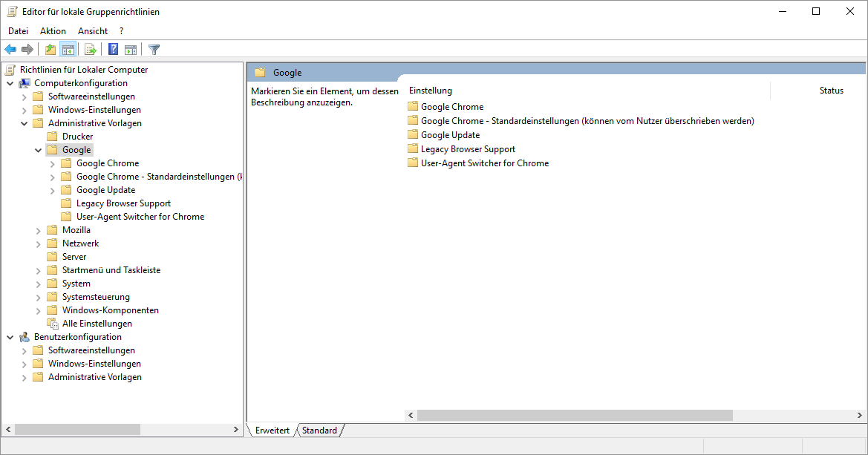Viewport: 868px width, 455px height.
Task: Collapse the Google folder in the tree
Action: coord(39,150)
